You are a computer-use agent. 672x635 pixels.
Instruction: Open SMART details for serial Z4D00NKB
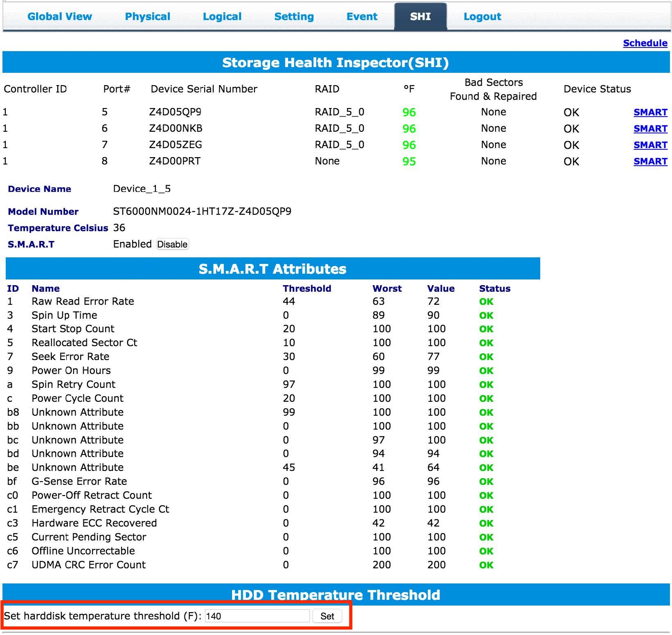pyautogui.click(x=650, y=128)
